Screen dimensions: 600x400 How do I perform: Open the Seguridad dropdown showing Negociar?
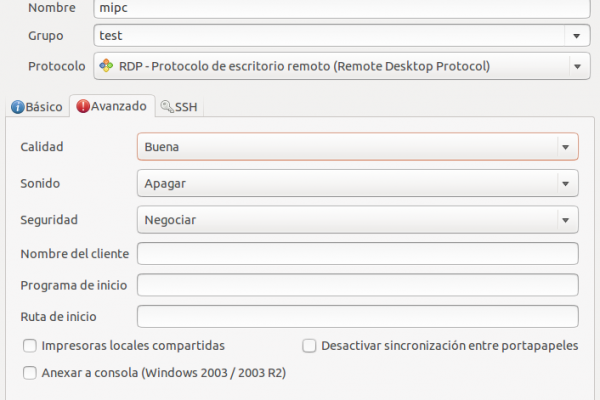tap(357, 220)
